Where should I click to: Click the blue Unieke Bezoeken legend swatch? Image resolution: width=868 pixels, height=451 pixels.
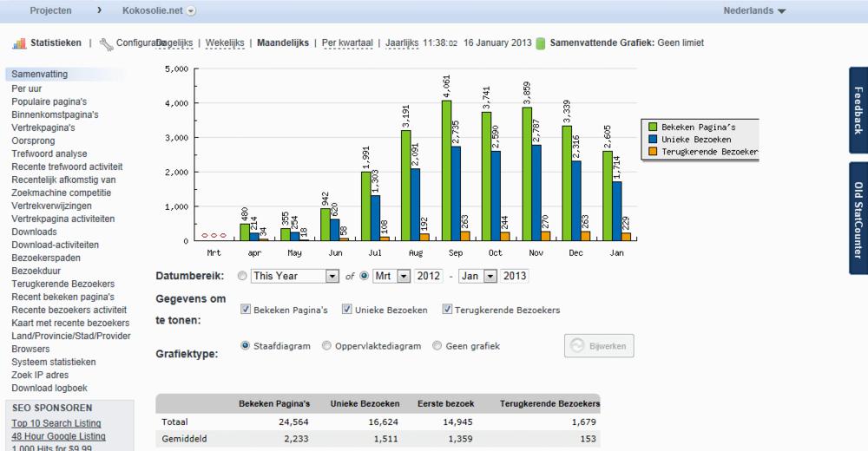[x=653, y=140]
